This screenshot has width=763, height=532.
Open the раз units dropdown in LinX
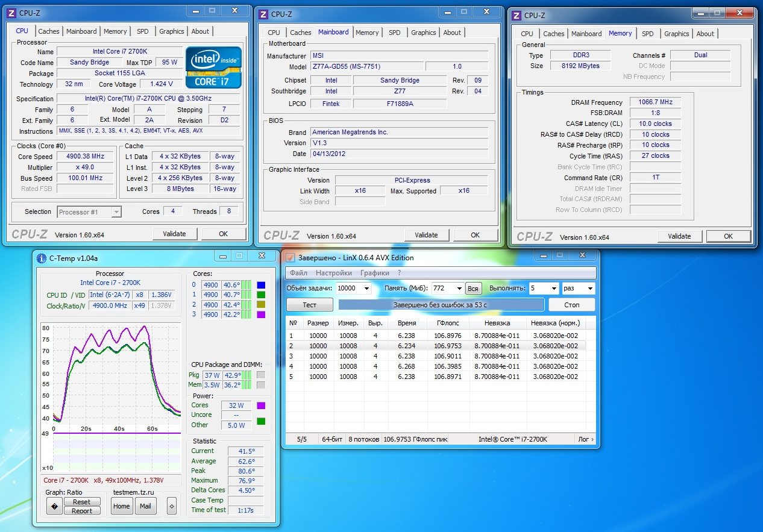pyautogui.click(x=589, y=289)
